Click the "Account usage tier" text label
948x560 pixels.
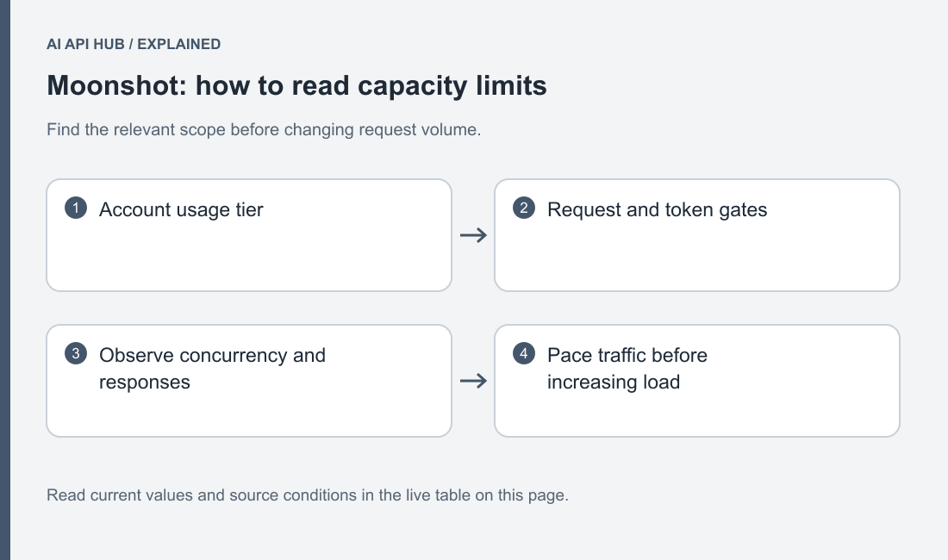tap(181, 209)
